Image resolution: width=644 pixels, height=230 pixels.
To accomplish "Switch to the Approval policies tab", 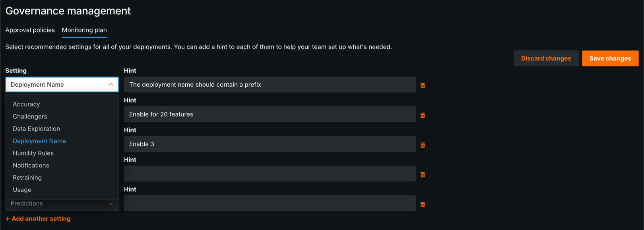I will click(x=30, y=30).
